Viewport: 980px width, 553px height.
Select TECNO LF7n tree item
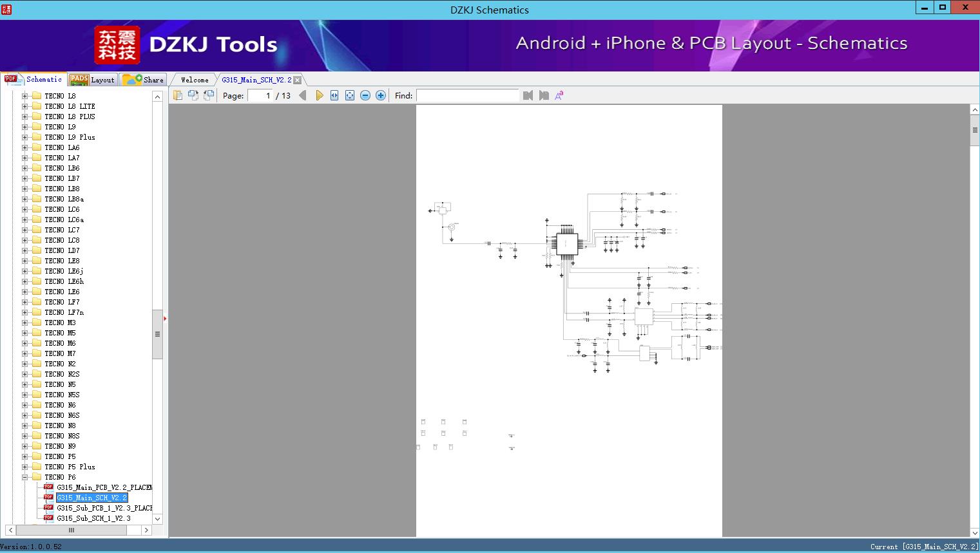pos(64,312)
